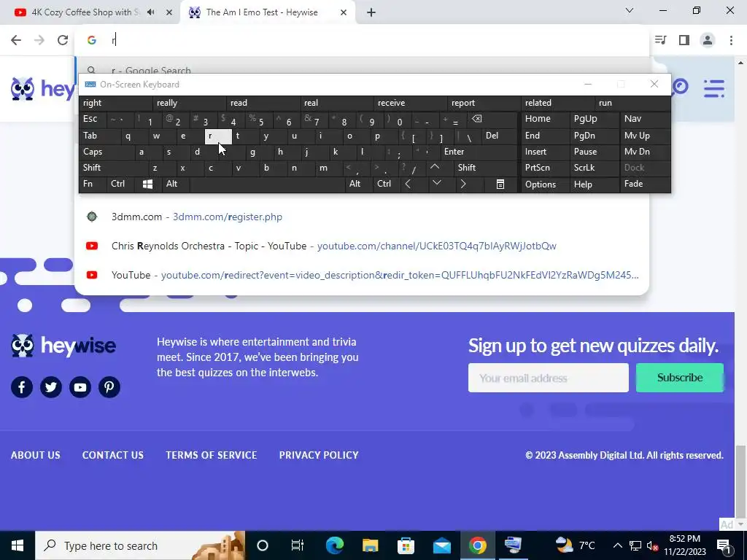This screenshot has width=747, height=560.
Task: Mute audio icon on Coffee Shop tab
Action: (151, 12)
